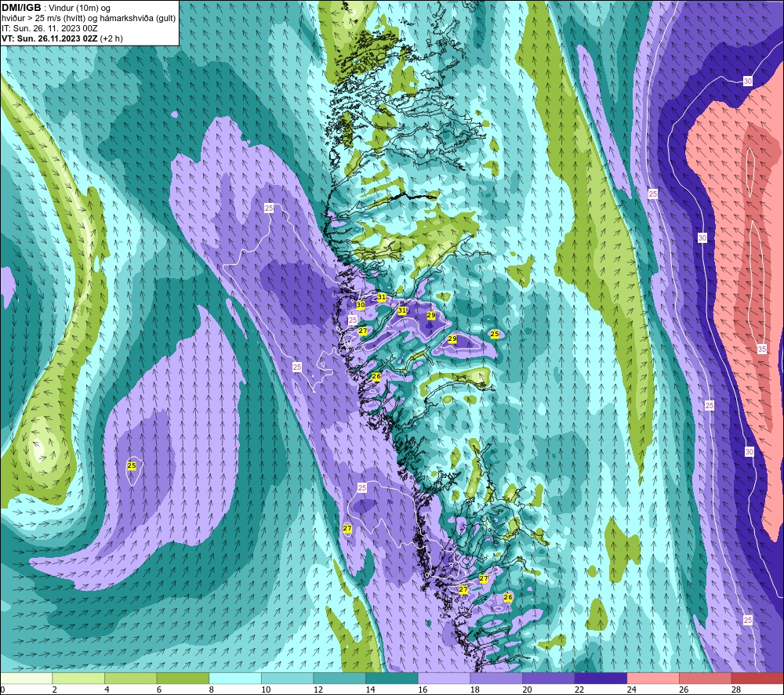Click the legend tick label '24'

click(631, 690)
